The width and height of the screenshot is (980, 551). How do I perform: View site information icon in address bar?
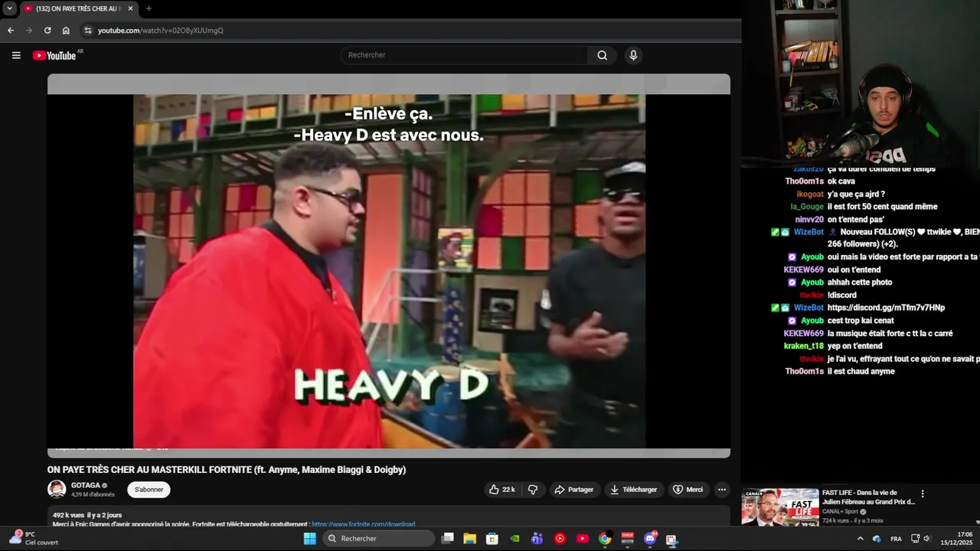click(x=88, y=31)
